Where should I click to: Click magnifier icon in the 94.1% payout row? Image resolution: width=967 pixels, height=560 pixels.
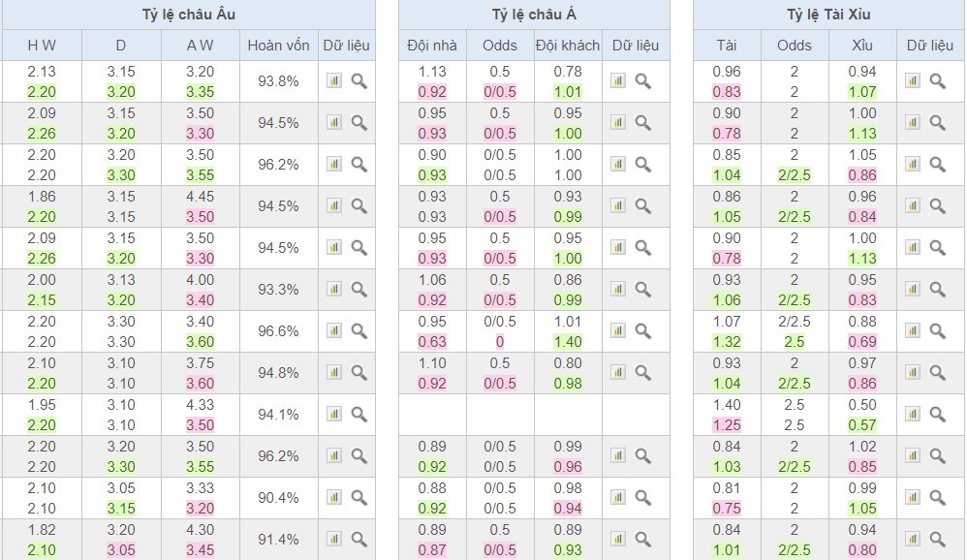coord(359,414)
